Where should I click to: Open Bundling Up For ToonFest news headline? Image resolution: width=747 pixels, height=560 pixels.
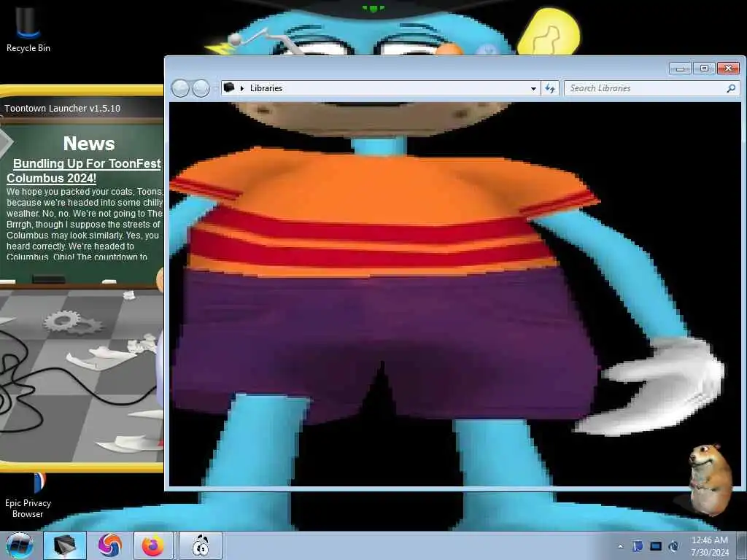pos(84,171)
